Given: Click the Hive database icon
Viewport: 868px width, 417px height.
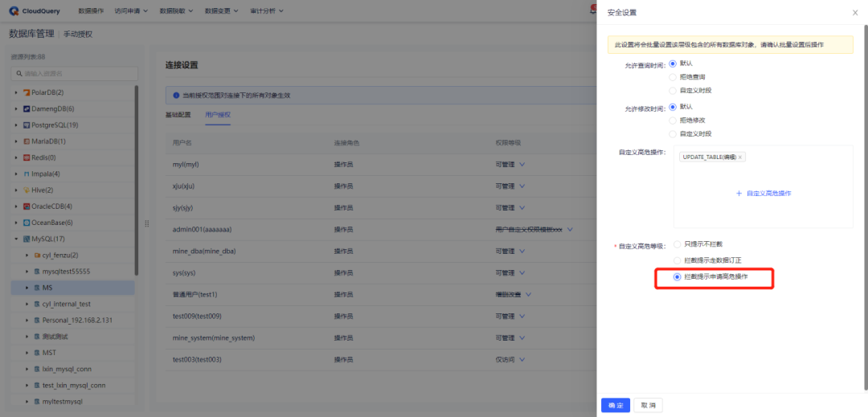Looking at the screenshot, I should point(26,190).
